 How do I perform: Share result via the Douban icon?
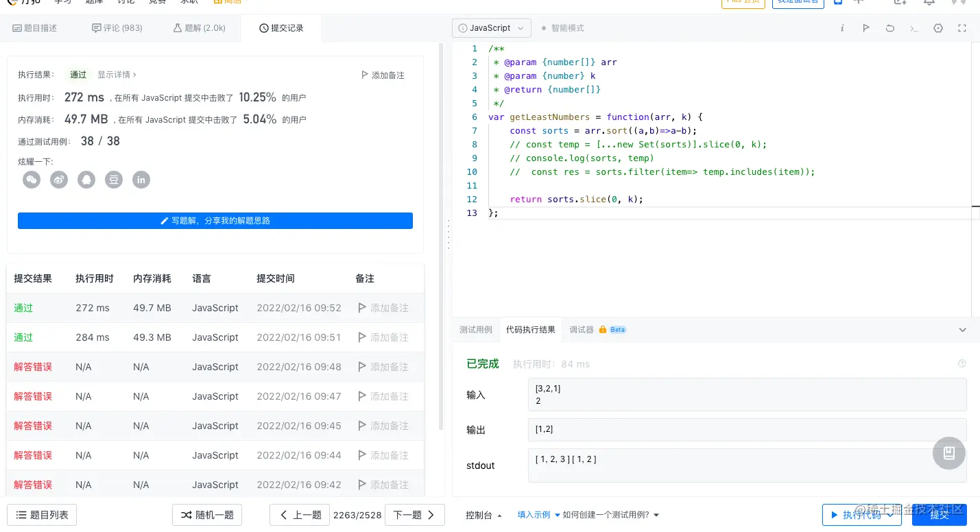click(114, 180)
